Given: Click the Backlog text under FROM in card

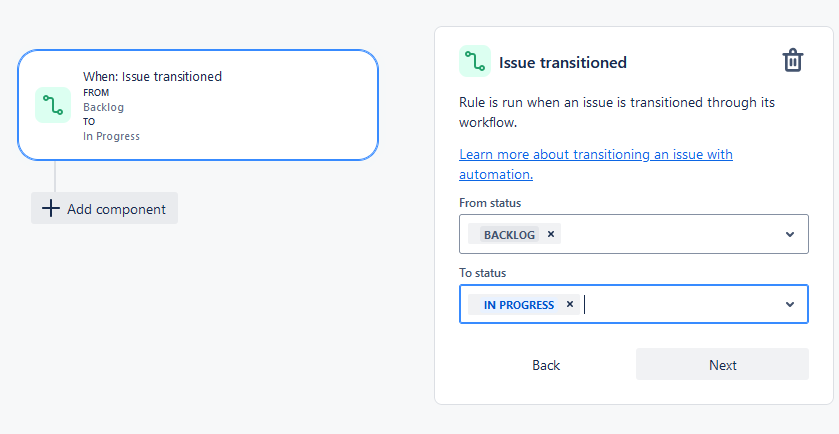Looking at the screenshot, I should tap(103, 107).
